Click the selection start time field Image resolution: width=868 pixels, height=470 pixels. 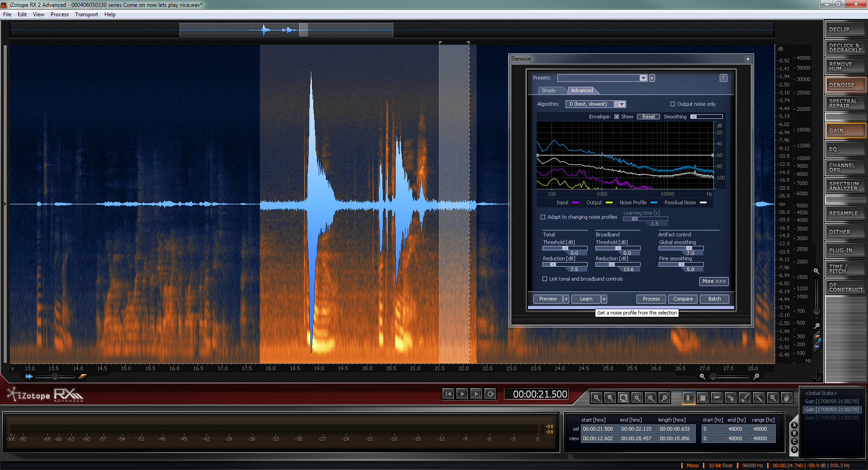[599, 429]
